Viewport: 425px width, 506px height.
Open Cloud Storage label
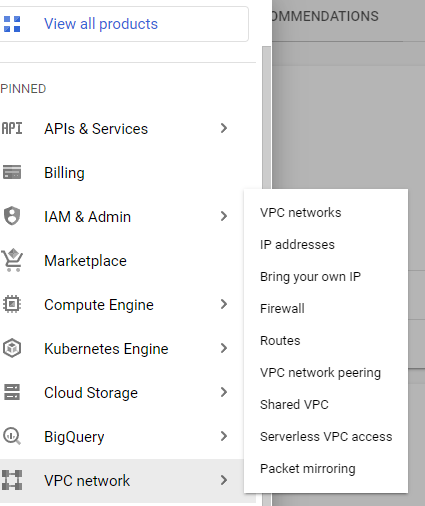91,393
